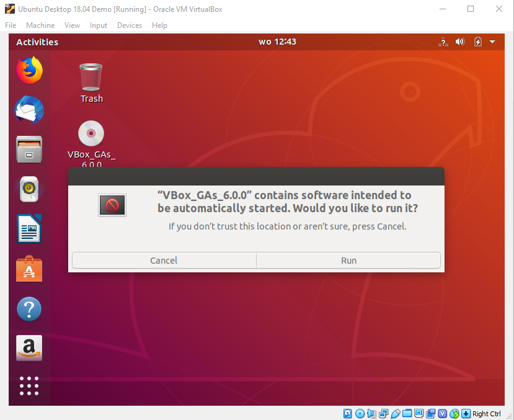The height and width of the screenshot is (420, 514).
Task: Click the CPU virtualization V status icon
Action: [x=442, y=414]
